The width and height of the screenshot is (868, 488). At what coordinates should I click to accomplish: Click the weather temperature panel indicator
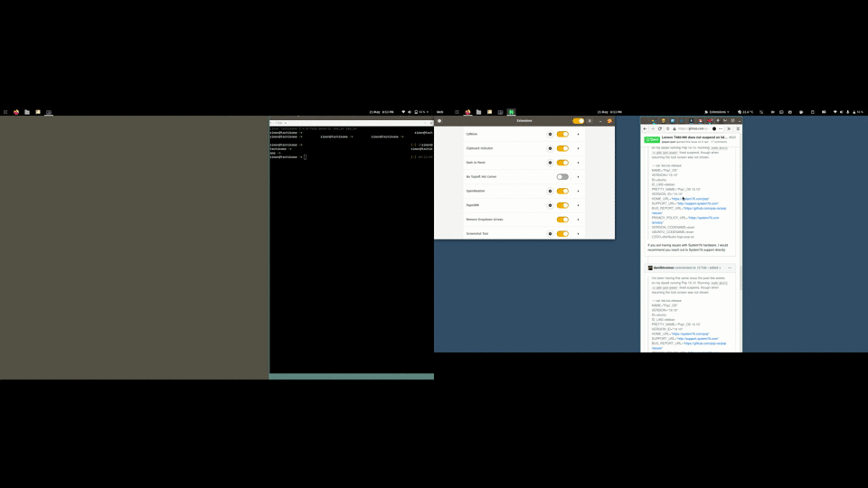[x=745, y=112]
